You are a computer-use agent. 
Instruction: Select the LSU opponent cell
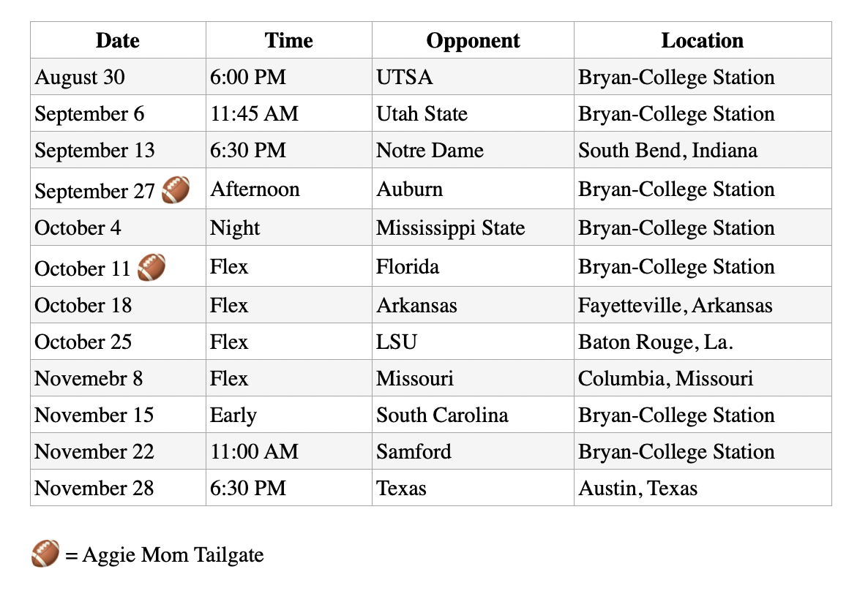[473, 341]
